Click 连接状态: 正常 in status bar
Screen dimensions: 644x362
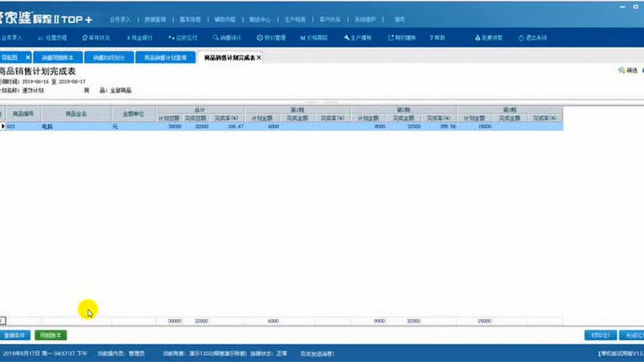[269, 353]
